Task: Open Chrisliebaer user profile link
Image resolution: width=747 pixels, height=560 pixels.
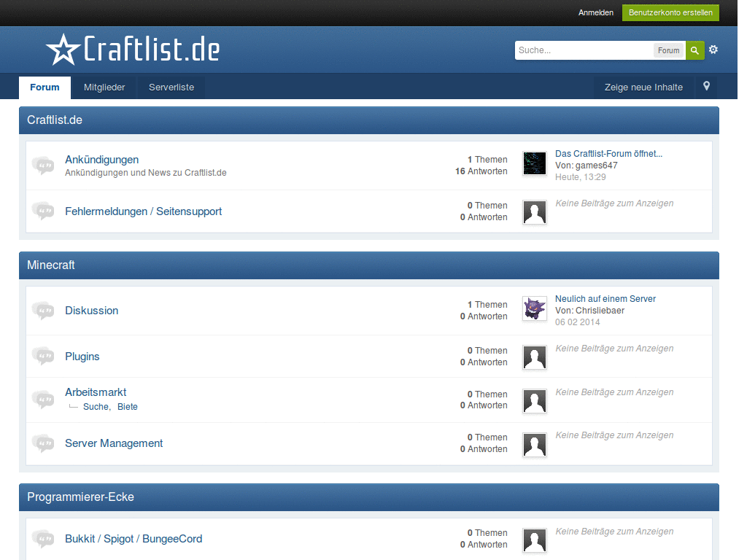Action: click(600, 311)
